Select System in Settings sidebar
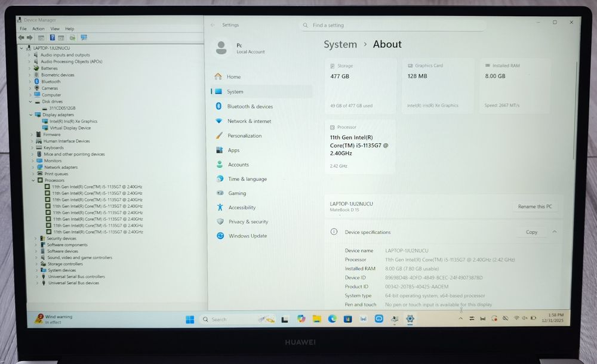This screenshot has height=364, width=597. (x=261, y=92)
